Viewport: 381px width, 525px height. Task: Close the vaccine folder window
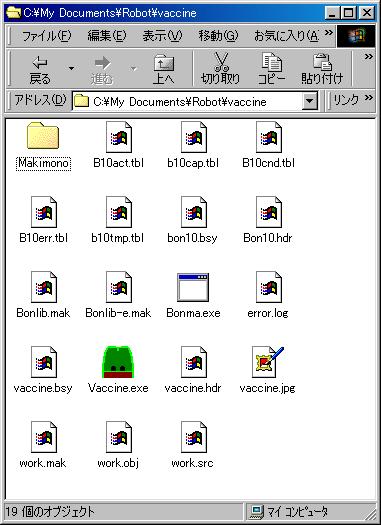click(x=367, y=13)
